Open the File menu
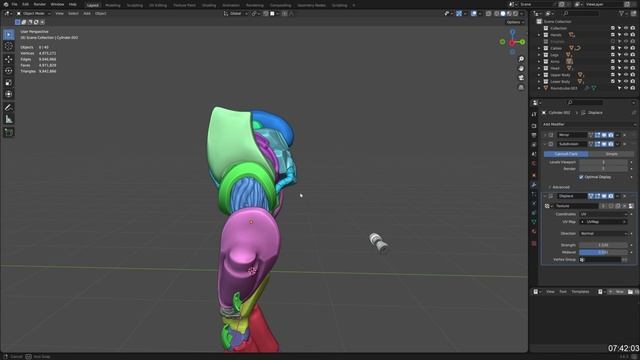The width and height of the screenshot is (640, 360). tap(14, 4)
